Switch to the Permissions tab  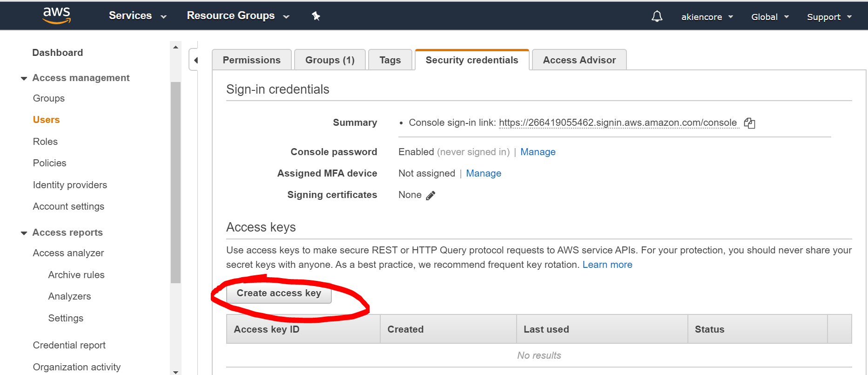[251, 60]
